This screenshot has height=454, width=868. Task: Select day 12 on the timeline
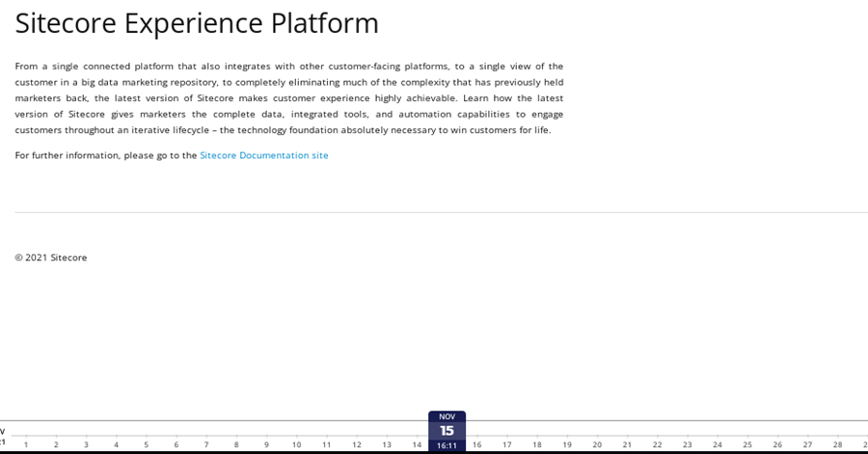pyautogui.click(x=357, y=444)
